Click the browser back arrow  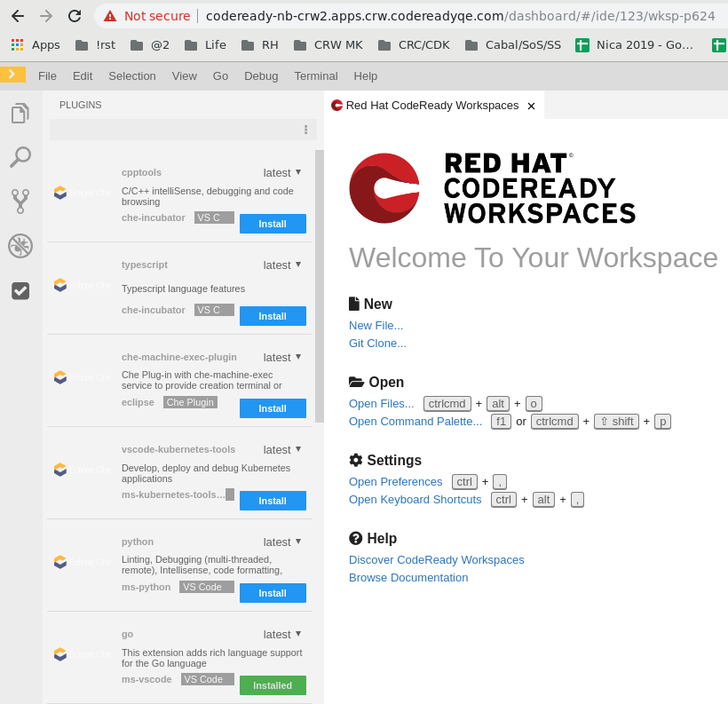pos(18,16)
